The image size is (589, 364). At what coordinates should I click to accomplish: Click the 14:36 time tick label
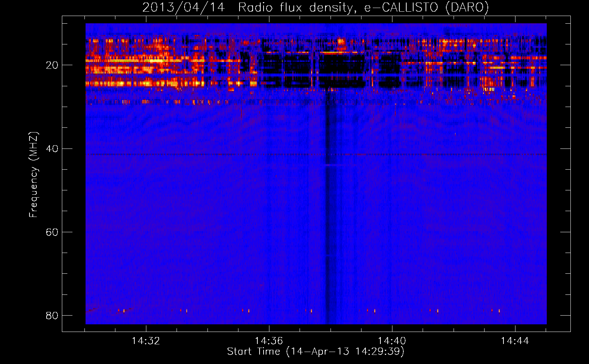[269, 341]
